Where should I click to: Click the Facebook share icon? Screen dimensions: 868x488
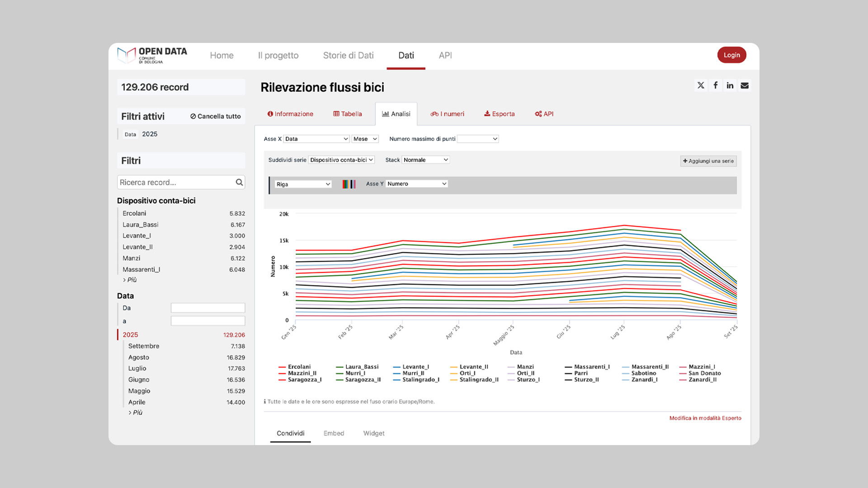715,85
